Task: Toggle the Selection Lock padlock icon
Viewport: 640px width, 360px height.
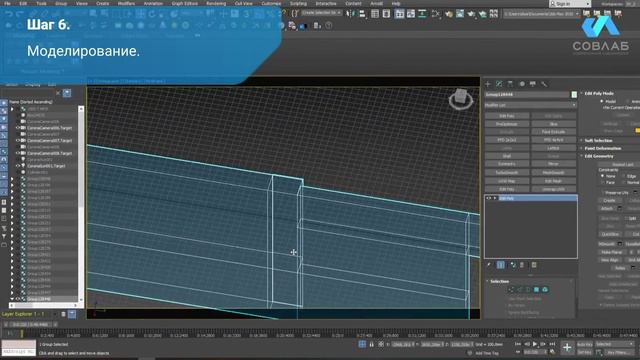Action: [371, 344]
